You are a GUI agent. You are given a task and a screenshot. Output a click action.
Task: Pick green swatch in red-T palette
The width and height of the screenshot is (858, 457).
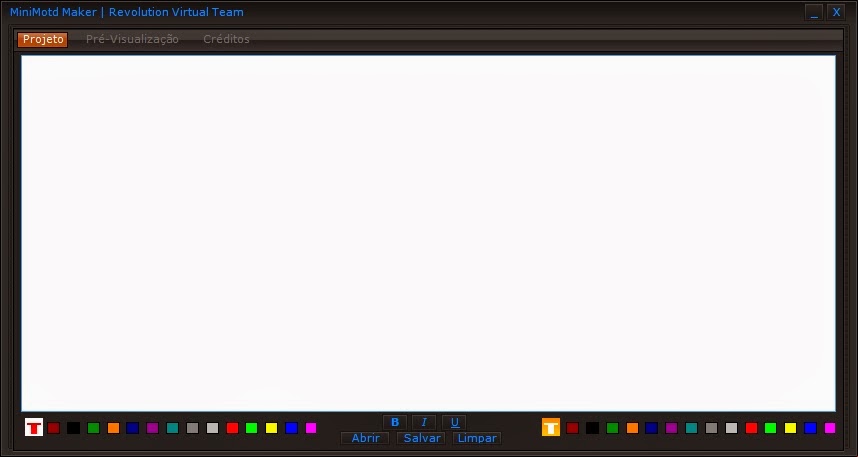tap(94, 428)
